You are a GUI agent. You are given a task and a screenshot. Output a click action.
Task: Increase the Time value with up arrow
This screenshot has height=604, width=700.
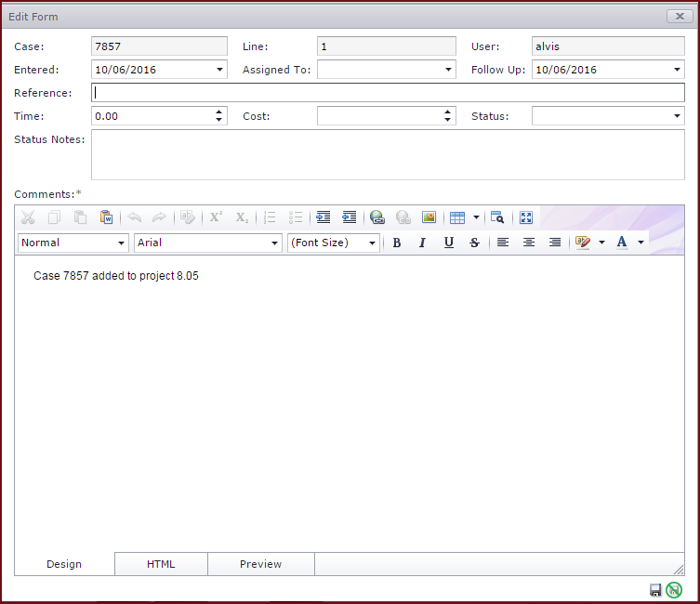tap(218, 112)
